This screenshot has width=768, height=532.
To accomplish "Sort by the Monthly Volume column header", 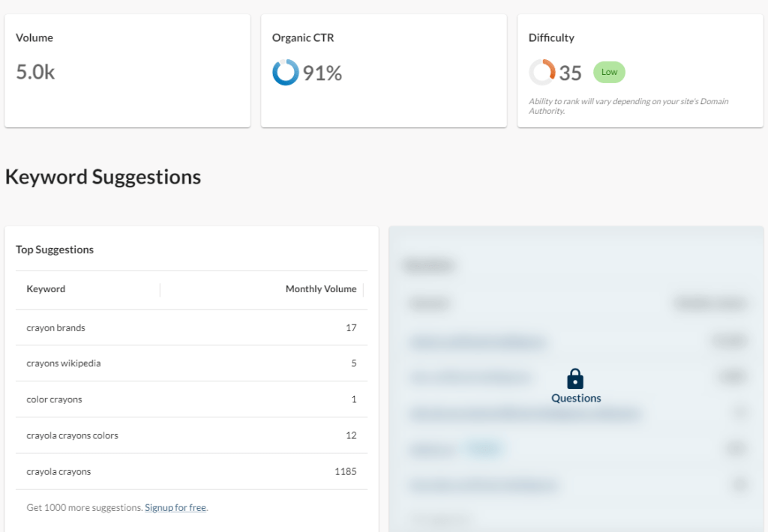I will point(320,289).
